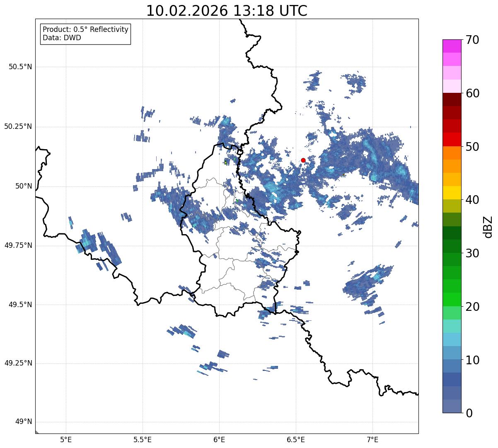Image resolution: width=498 pixels, height=448 pixels.
Task: Click the 6.5°E longitude label
Action: (x=296, y=439)
